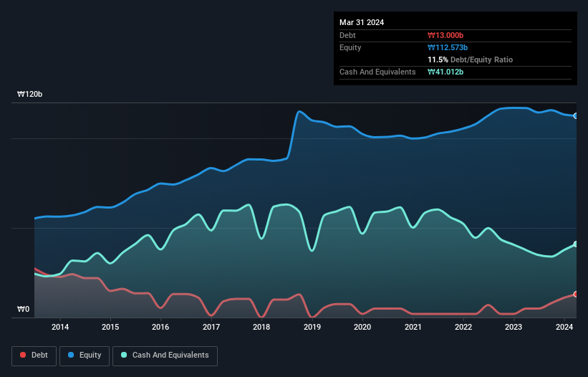Viewport: 588px width, 377px height.
Task: Click the ₩112.573b equity value
Action: 448,47
